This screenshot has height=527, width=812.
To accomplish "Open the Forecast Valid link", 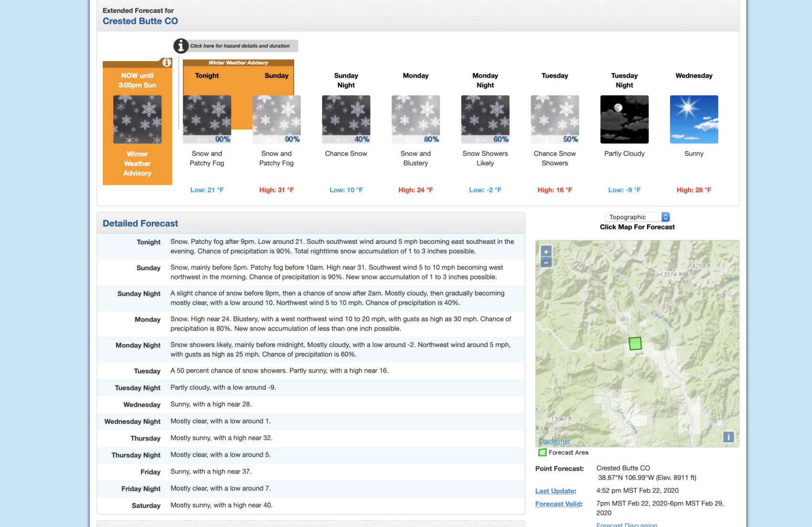I will pos(558,504).
